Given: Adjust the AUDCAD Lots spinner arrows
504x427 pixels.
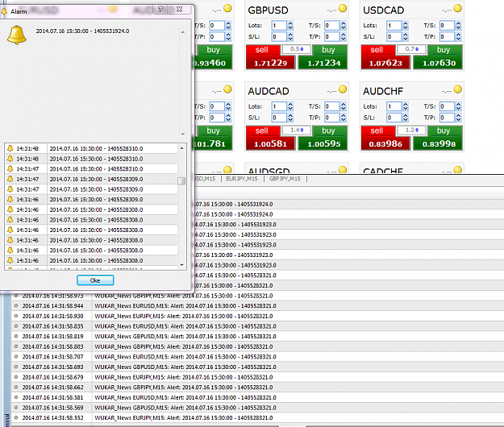Looking at the screenshot, I should tap(290, 106).
